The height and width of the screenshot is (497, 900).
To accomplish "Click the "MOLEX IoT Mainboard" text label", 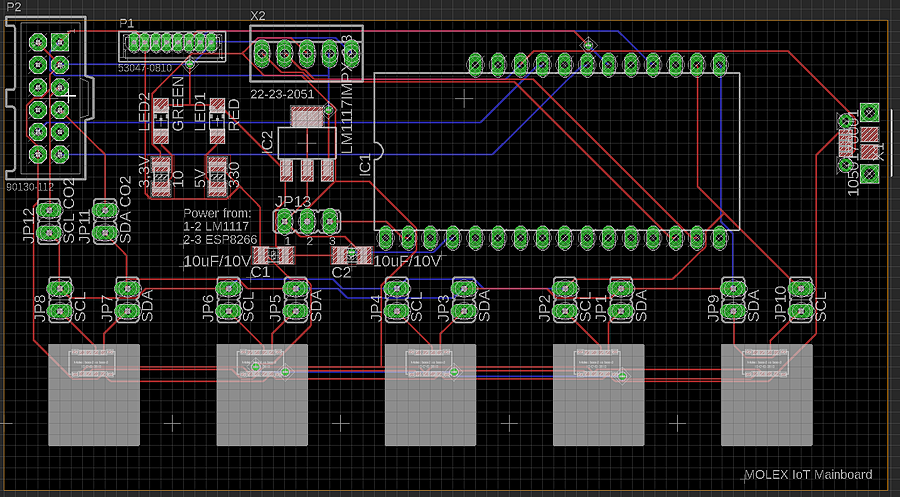I will click(808, 475).
